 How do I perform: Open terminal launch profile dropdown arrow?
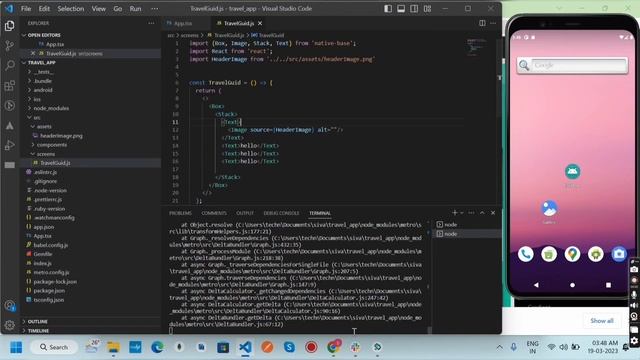pyautogui.click(x=462, y=213)
